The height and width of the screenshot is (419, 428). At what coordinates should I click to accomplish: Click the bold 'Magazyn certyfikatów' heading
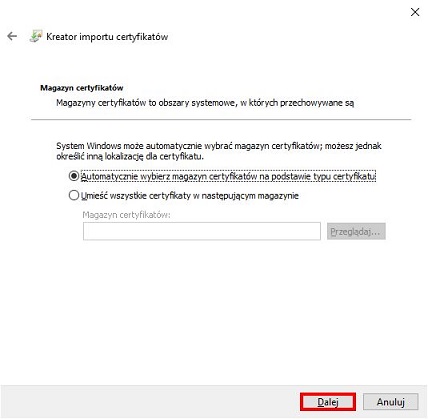82,88
